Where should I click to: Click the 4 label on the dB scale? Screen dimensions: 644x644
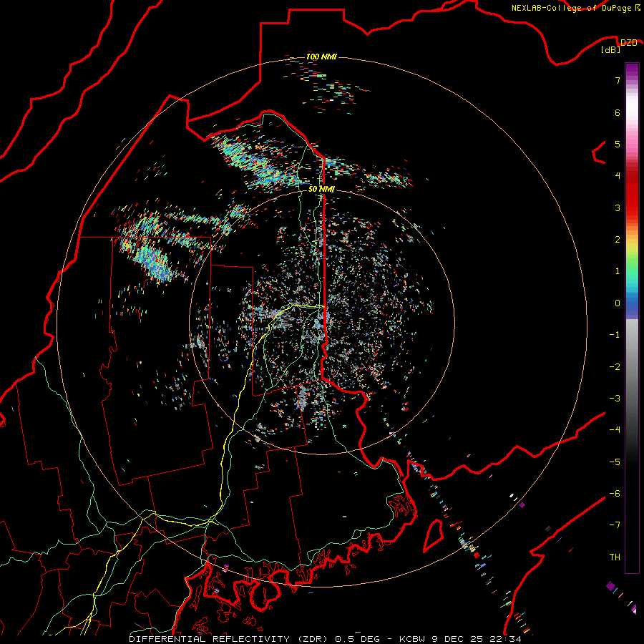pos(618,176)
